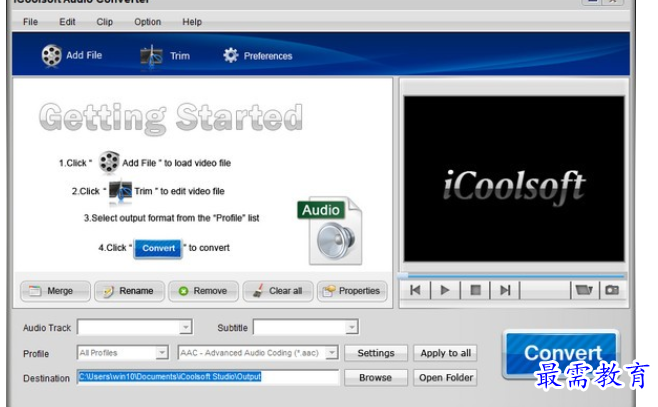Open snapshot folder icon in player
Viewport: 658px width, 407px height.
[x=584, y=290]
